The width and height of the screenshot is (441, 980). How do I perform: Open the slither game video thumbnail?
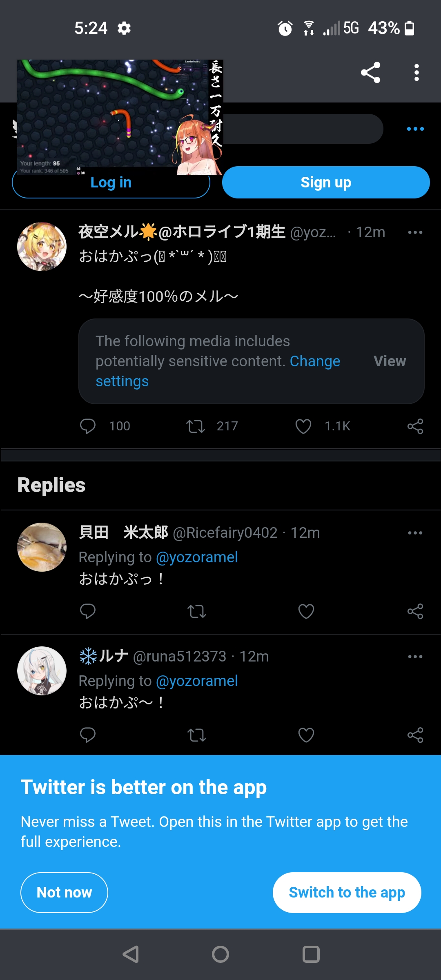120,117
